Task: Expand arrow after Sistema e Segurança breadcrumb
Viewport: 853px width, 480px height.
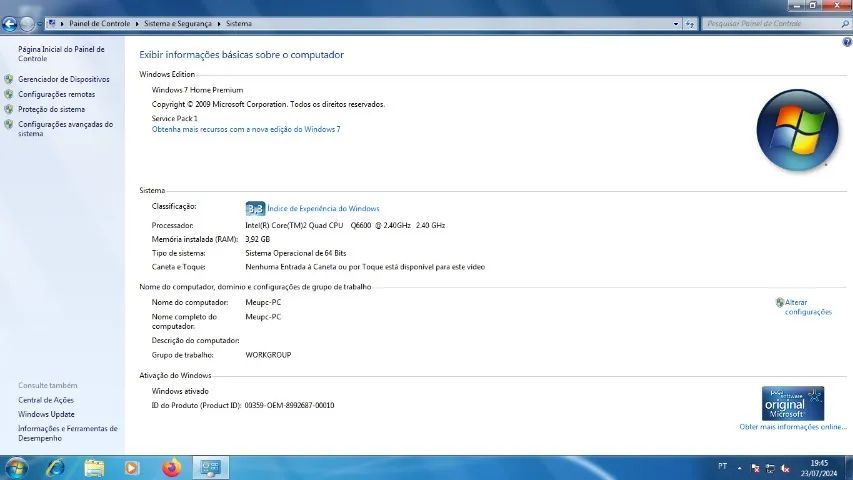Action: (219, 24)
